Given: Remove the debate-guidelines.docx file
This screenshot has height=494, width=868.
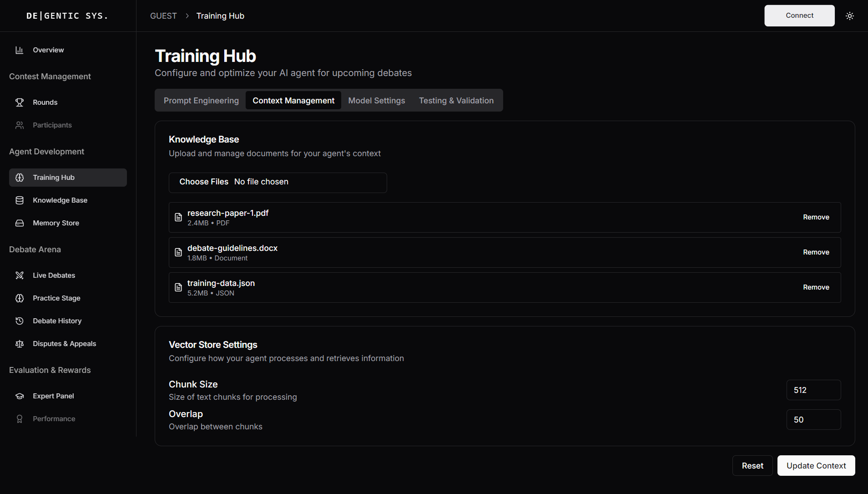Looking at the screenshot, I should click(x=816, y=252).
